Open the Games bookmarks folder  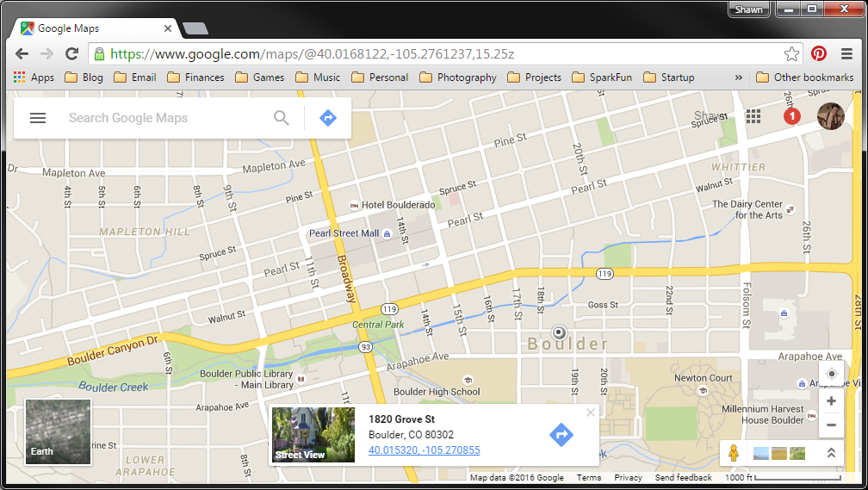coord(260,78)
